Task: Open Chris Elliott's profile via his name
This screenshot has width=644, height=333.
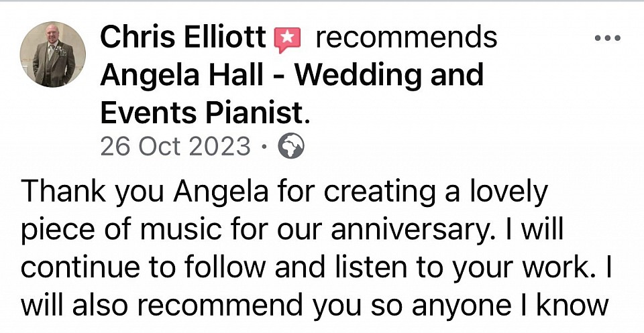Action: click(182, 38)
